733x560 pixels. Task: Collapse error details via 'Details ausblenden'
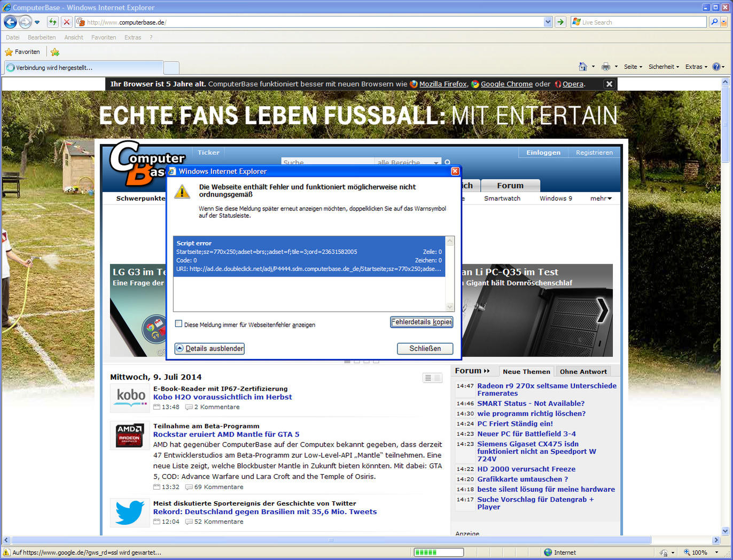[x=209, y=349]
